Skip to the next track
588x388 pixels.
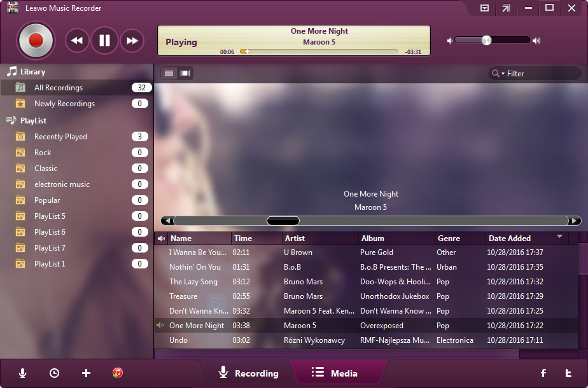132,41
